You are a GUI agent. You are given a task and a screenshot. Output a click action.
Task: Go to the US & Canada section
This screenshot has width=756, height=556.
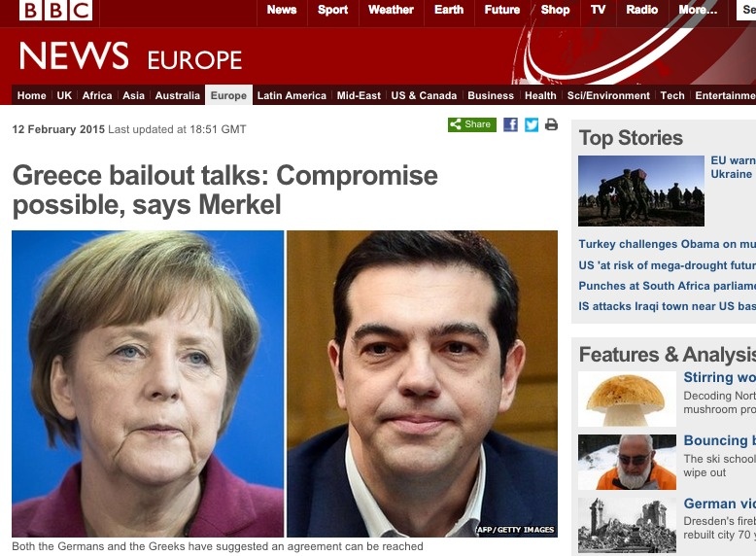[424, 95]
